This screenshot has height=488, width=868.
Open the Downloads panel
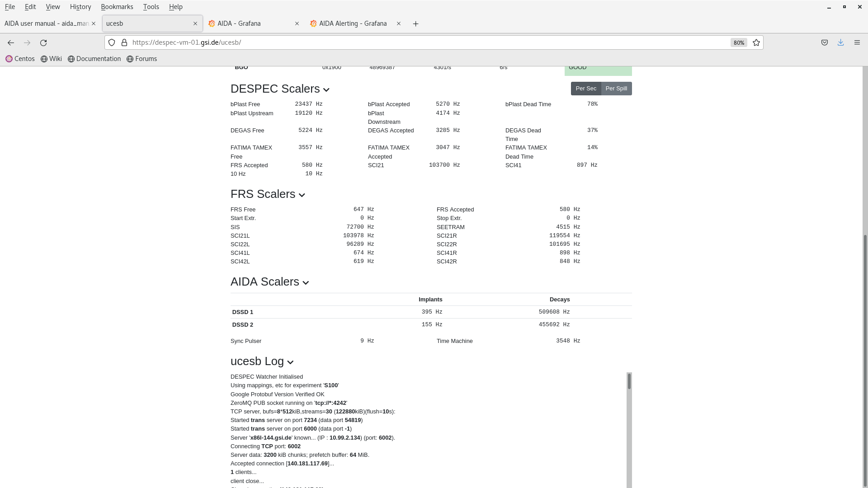[x=840, y=42]
